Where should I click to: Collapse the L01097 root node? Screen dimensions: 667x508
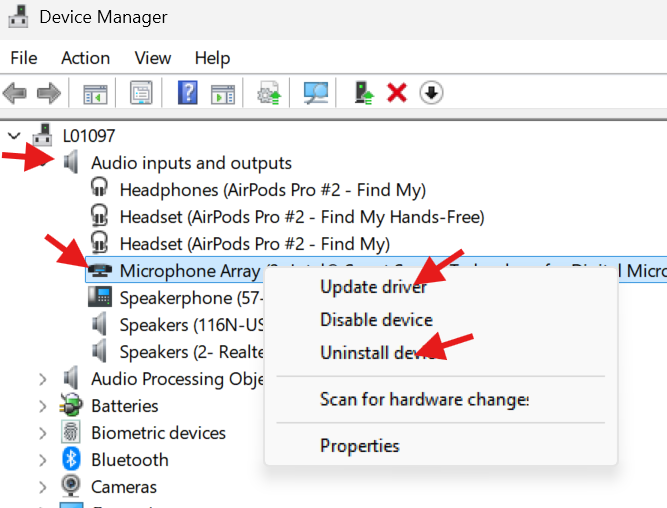click(14, 136)
